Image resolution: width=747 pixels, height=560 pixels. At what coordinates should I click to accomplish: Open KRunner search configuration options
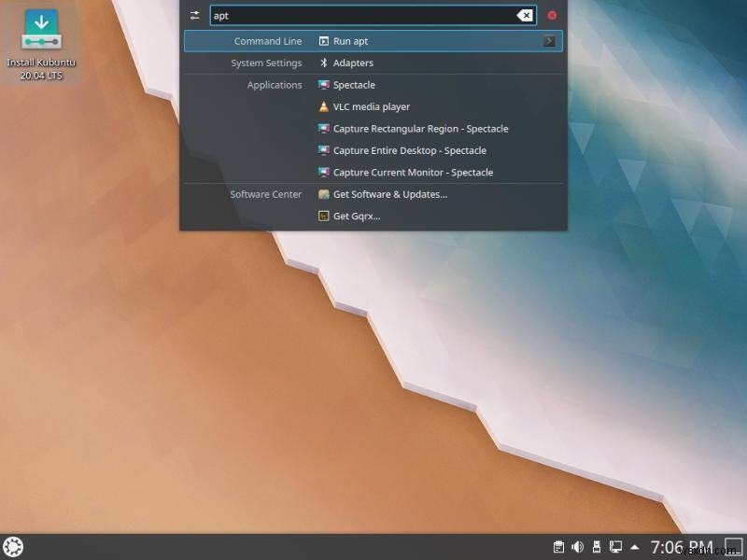pos(194,15)
